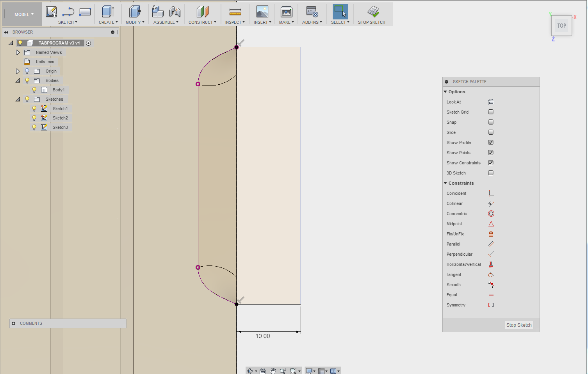Viewport: 588px width, 374px height.
Task: Apply the Parallel constraint
Action: (x=491, y=244)
